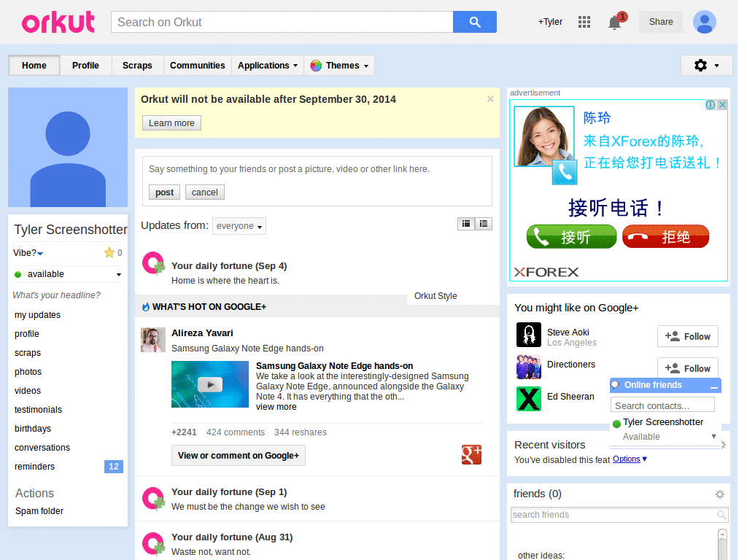Open the Profile tab

pos(86,65)
